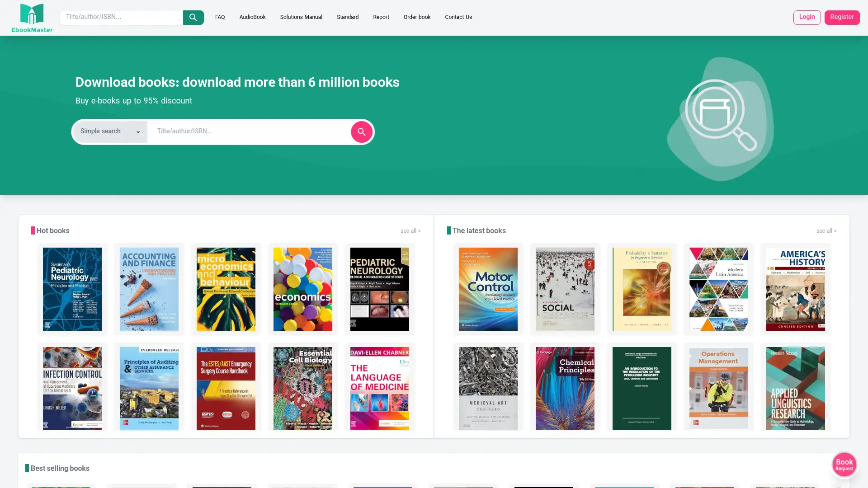Click see all for The latest books
Viewport: 868px width, 488px height.
[826, 230]
